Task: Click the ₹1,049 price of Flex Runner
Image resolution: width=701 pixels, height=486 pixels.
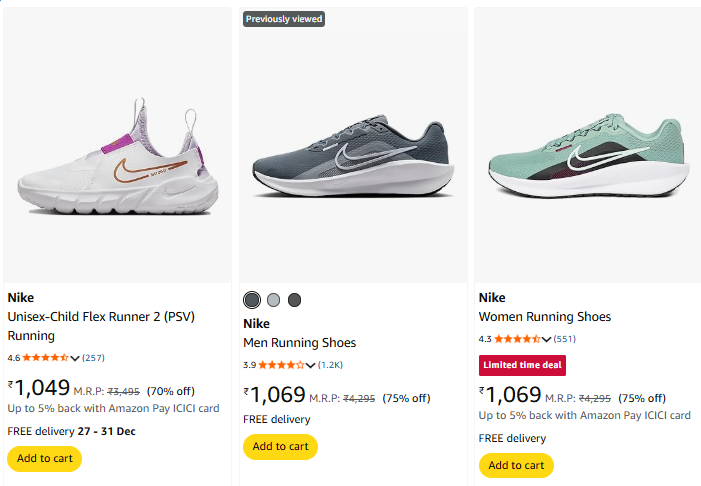Action: tap(40, 388)
